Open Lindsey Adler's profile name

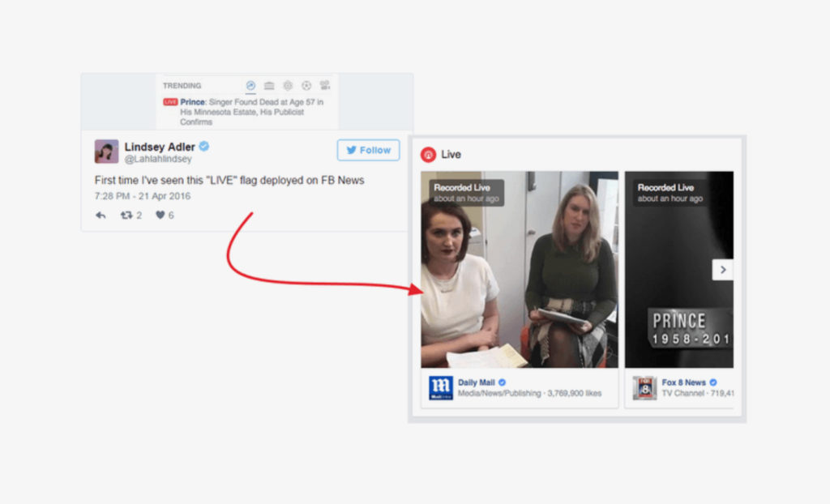point(160,147)
